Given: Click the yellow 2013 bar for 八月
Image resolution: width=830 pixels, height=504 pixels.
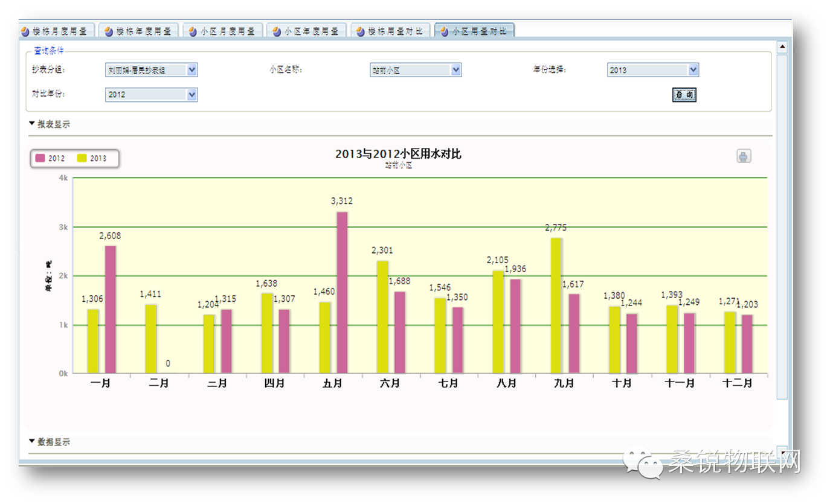Looking at the screenshot, I should [x=498, y=322].
